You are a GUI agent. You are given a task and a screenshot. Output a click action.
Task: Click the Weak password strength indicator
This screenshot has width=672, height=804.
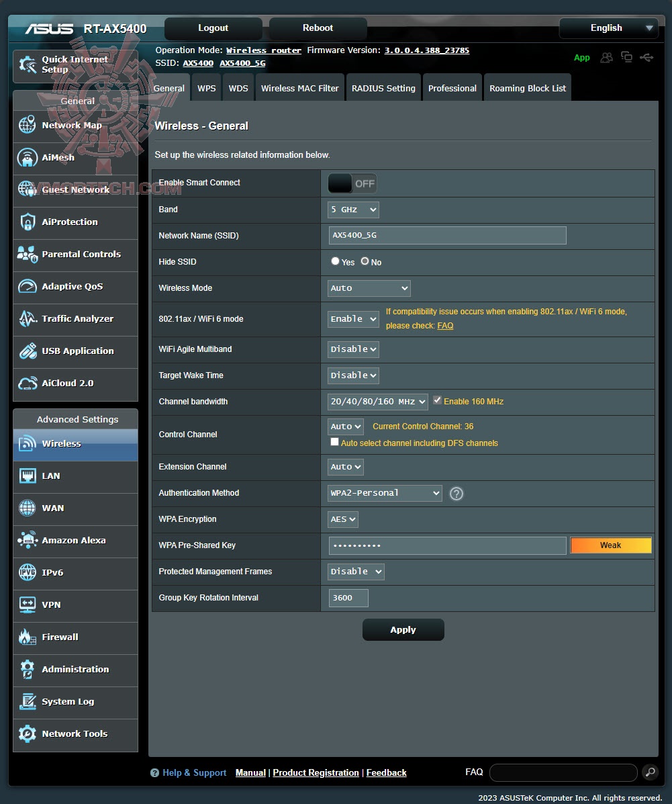click(x=610, y=545)
